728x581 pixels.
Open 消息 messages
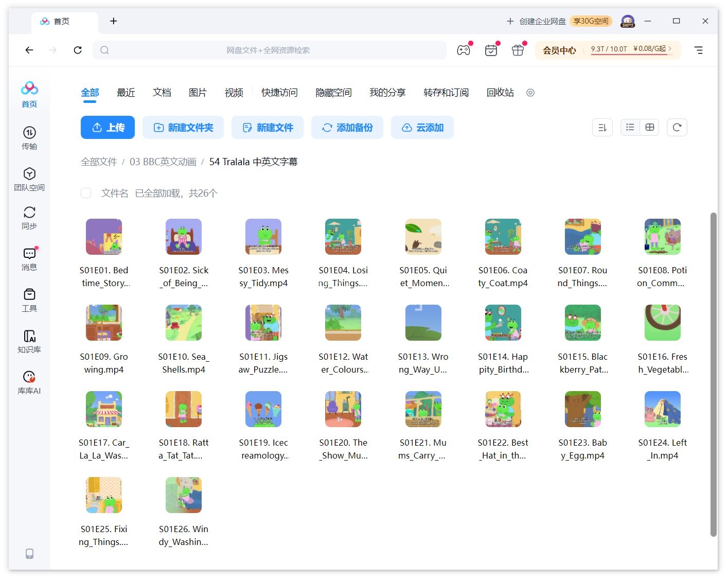click(29, 259)
